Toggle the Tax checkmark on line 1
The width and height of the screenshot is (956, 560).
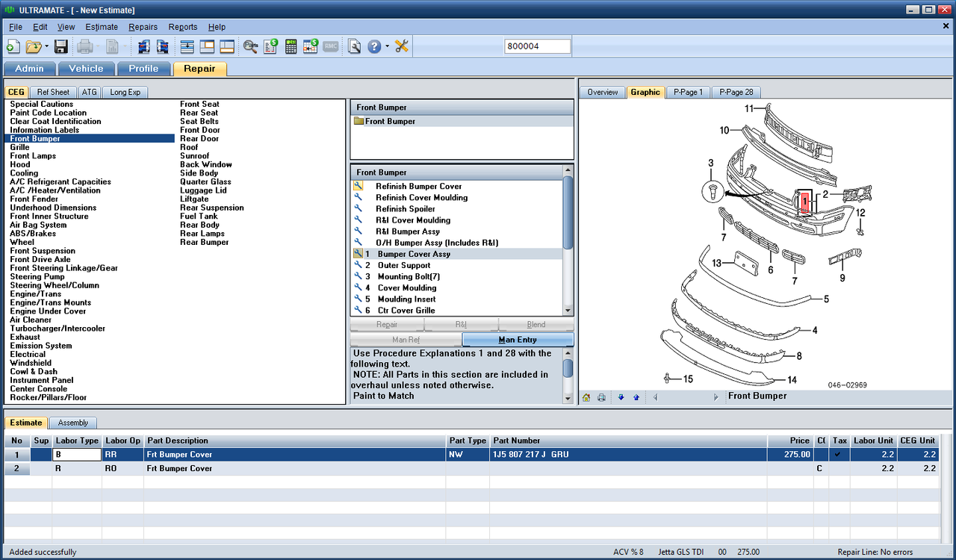[x=840, y=454]
